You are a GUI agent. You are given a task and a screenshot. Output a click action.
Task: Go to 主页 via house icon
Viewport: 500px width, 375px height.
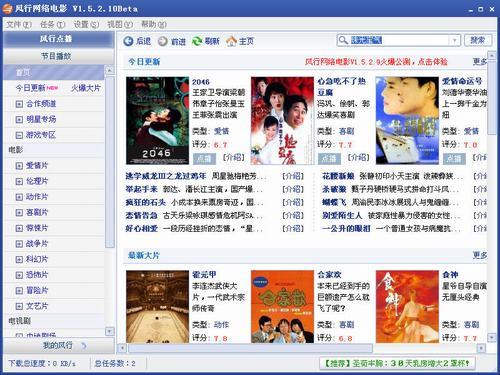pyautogui.click(x=231, y=41)
